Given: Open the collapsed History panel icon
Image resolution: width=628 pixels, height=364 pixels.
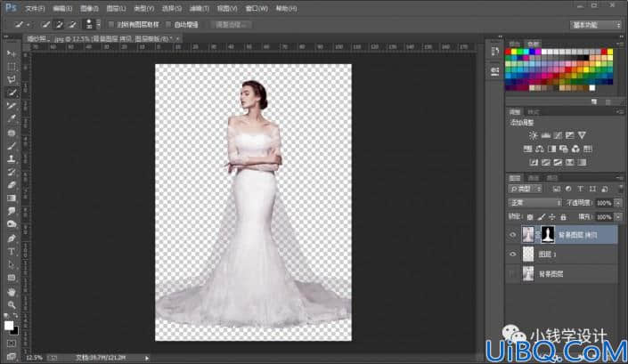Looking at the screenshot, I should [x=495, y=52].
